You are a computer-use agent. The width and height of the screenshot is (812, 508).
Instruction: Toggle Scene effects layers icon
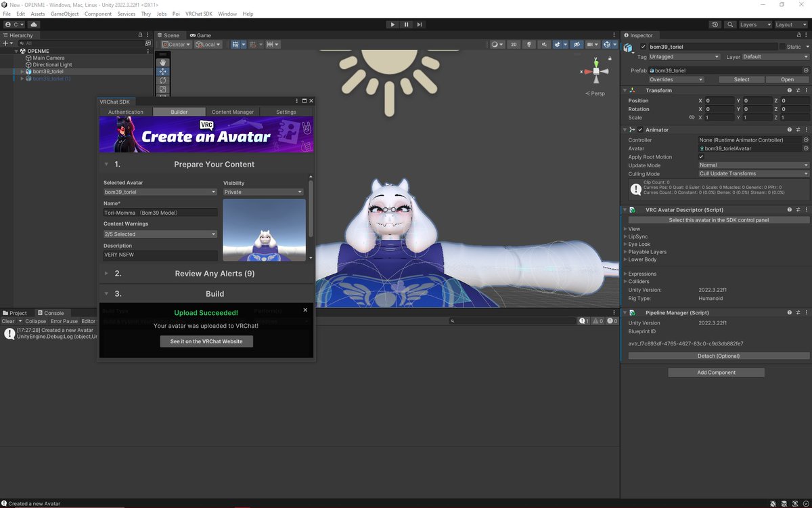[559, 45]
